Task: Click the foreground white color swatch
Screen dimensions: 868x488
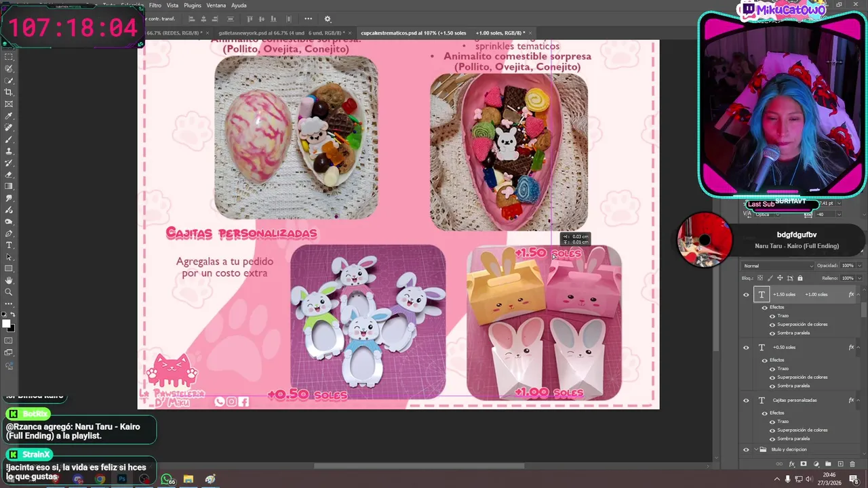Action: point(7,324)
